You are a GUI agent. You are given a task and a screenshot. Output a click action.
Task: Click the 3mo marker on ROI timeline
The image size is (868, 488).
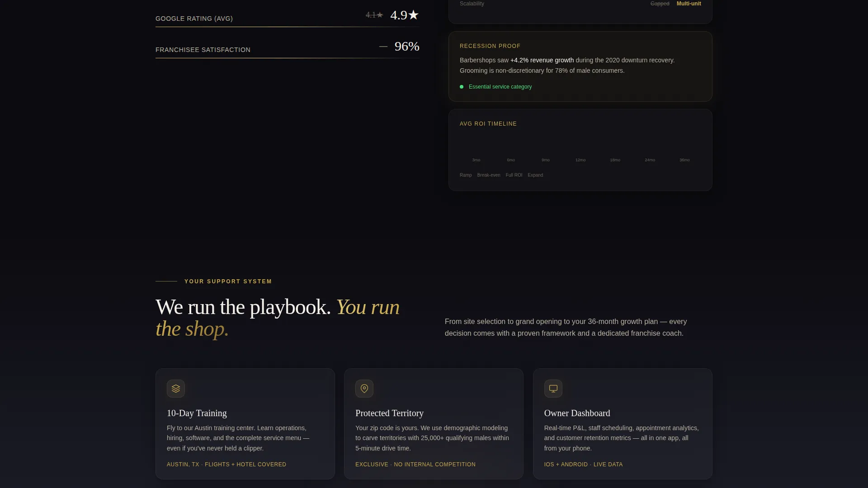pos(476,160)
